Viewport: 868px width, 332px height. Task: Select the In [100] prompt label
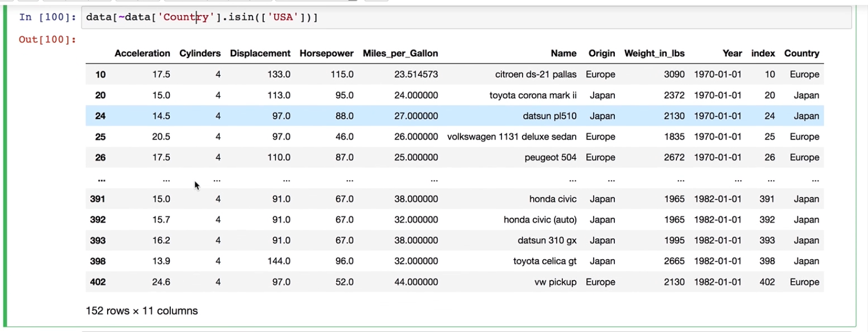click(47, 17)
